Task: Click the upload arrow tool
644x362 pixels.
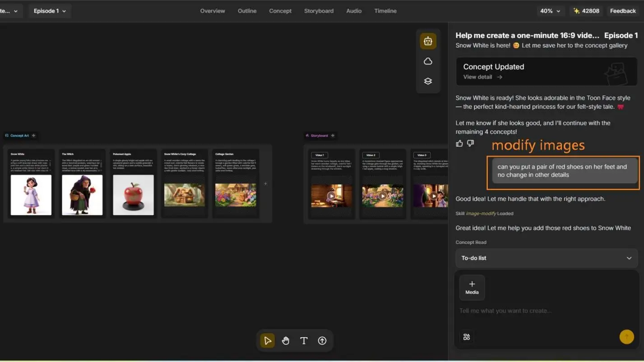Action: click(322, 340)
